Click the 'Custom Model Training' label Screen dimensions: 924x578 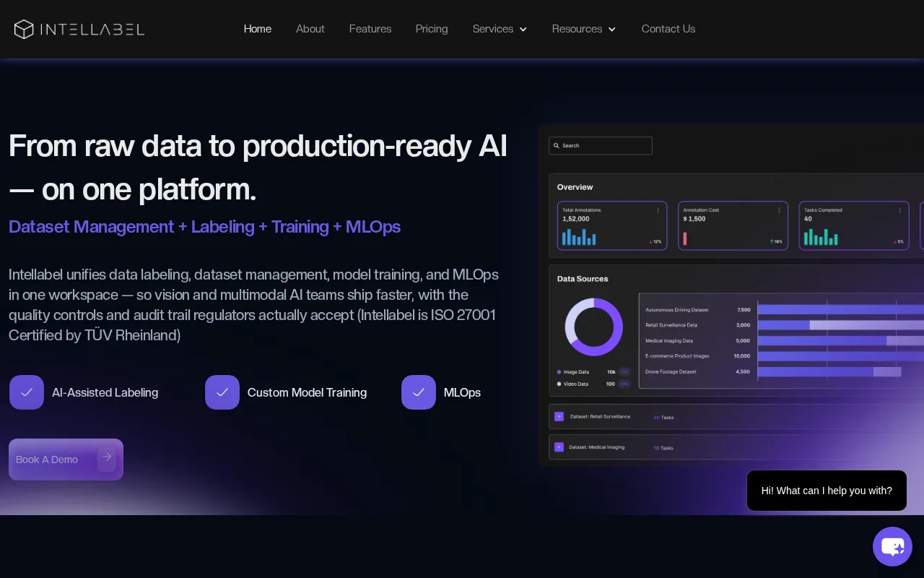coord(307,392)
